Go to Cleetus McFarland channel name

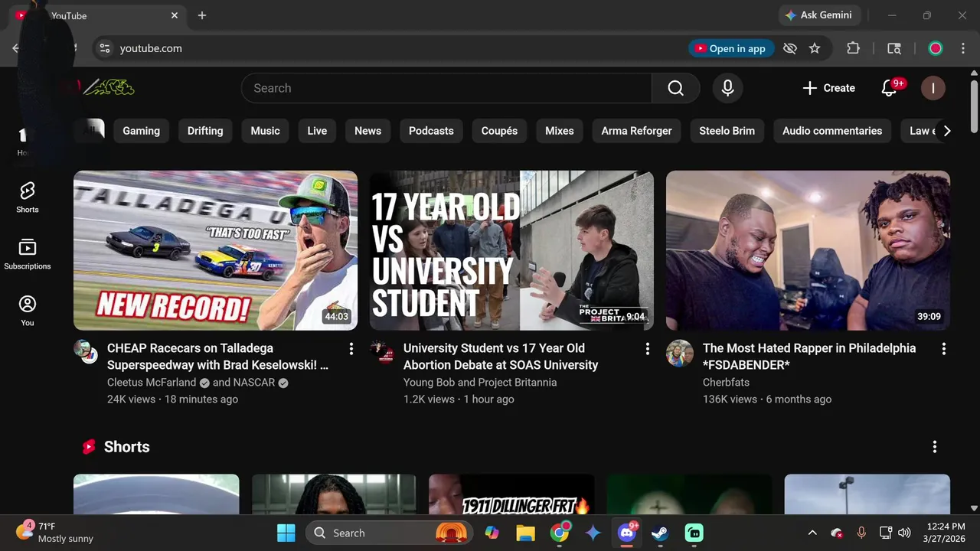tap(152, 383)
